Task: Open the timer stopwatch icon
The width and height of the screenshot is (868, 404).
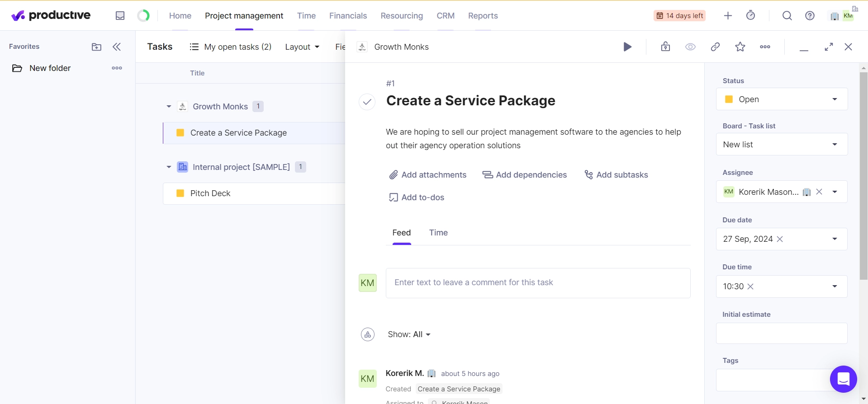Action: 750,16
